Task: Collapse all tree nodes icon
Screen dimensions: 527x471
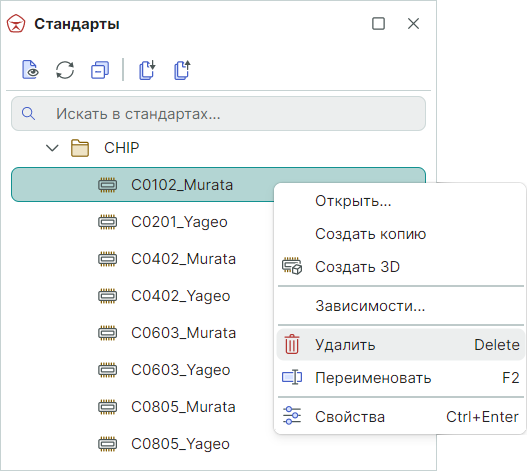Action: [100, 70]
